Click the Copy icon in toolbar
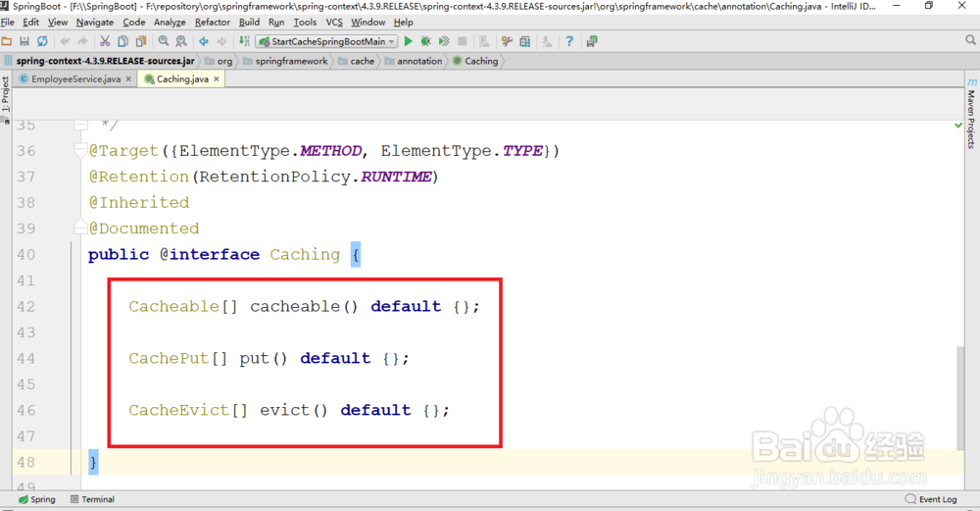The width and height of the screenshot is (980, 511). [x=123, y=41]
